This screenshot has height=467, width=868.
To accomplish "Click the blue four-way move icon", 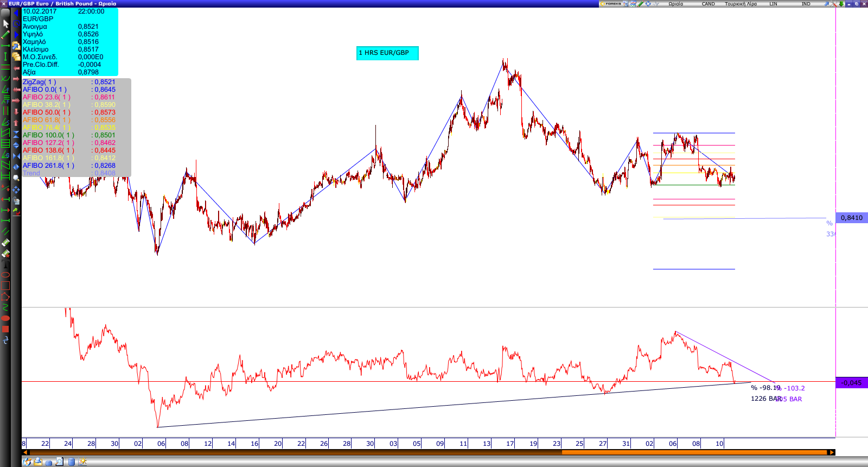I will pyautogui.click(x=16, y=190).
